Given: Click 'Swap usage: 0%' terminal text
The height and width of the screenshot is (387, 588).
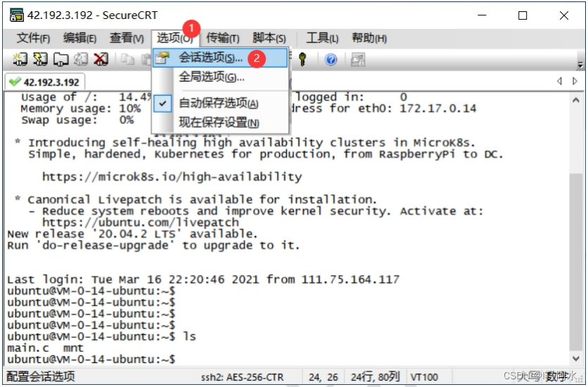Looking at the screenshot, I should click(77, 120).
